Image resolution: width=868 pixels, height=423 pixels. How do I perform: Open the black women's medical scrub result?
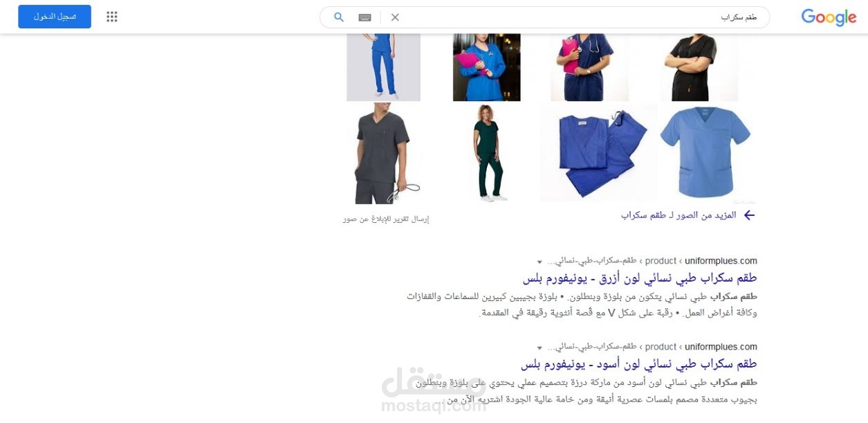639,363
